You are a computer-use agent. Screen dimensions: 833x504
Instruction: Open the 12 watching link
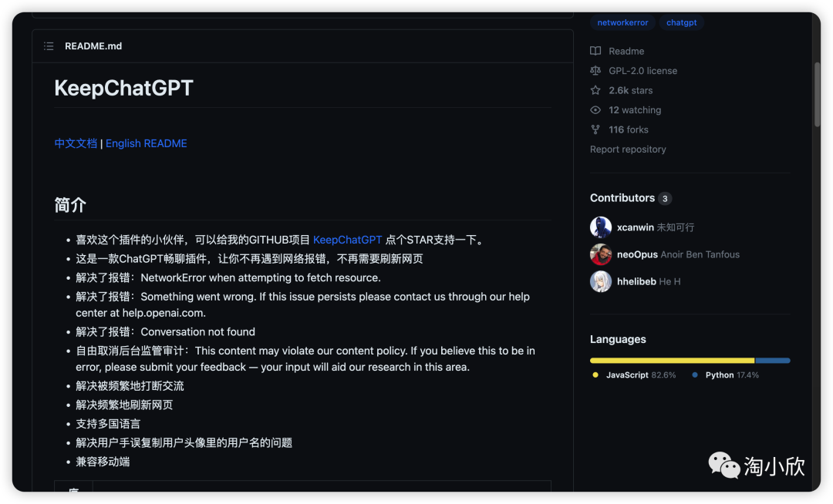click(x=635, y=110)
